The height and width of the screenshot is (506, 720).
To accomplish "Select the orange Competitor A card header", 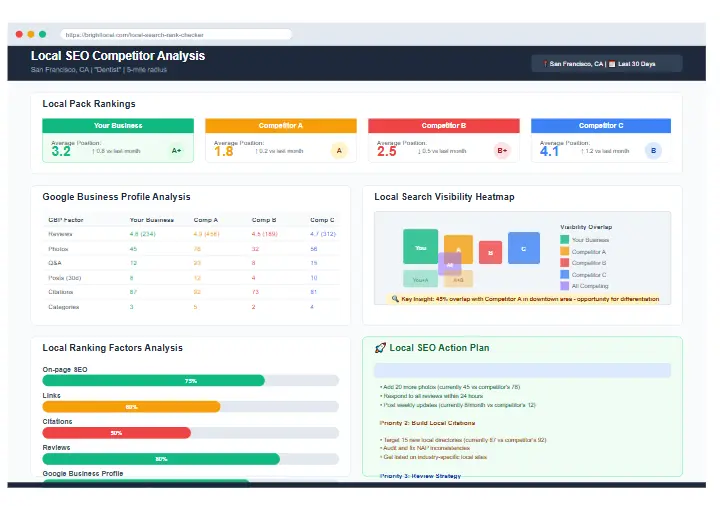I will (281, 125).
